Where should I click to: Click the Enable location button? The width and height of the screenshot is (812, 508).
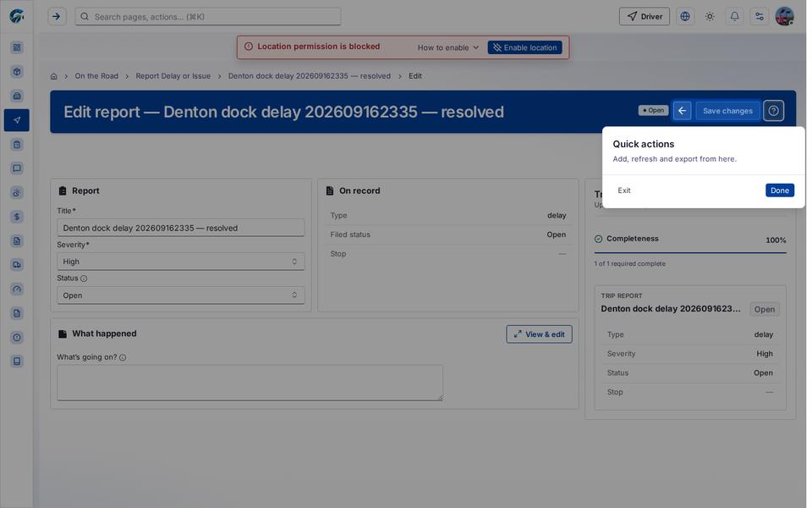coord(524,47)
